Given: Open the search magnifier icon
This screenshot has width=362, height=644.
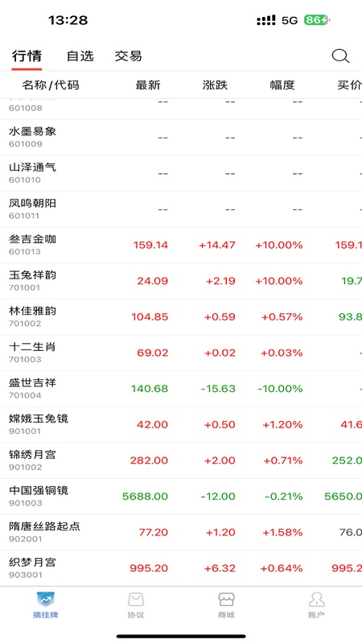Looking at the screenshot, I should point(340,56).
